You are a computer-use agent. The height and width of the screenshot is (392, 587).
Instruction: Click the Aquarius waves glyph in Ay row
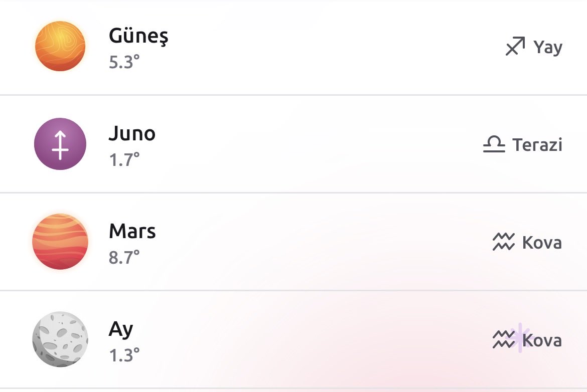[x=504, y=339]
